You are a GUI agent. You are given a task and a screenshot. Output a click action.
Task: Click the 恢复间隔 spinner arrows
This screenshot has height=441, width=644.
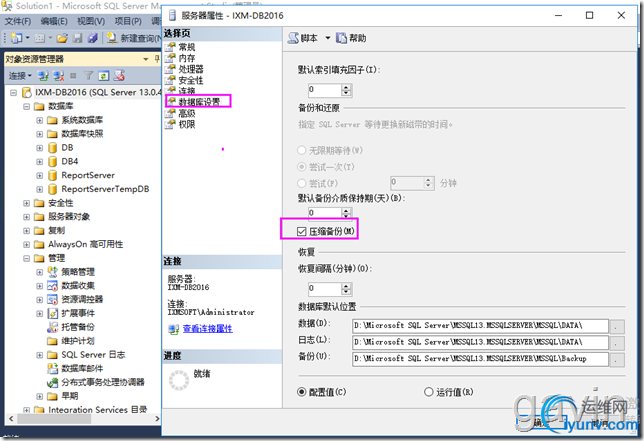pyautogui.click(x=346, y=289)
